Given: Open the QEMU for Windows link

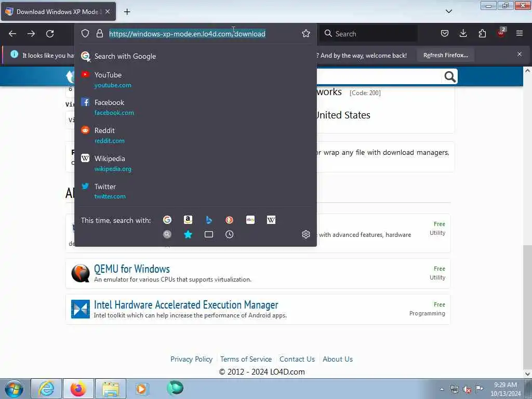Looking at the screenshot, I should pyautogui.click(x=131, y=269).
